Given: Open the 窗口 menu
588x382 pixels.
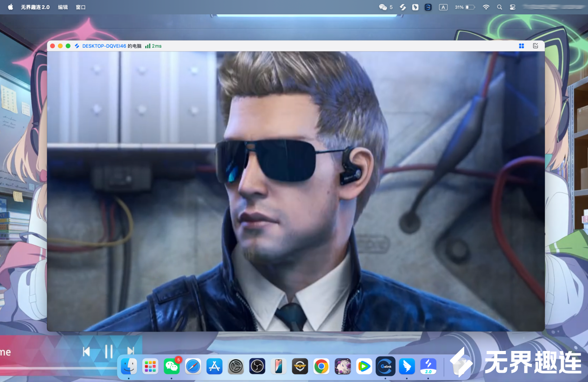Looking at the screenshot, I should point(81,7).
